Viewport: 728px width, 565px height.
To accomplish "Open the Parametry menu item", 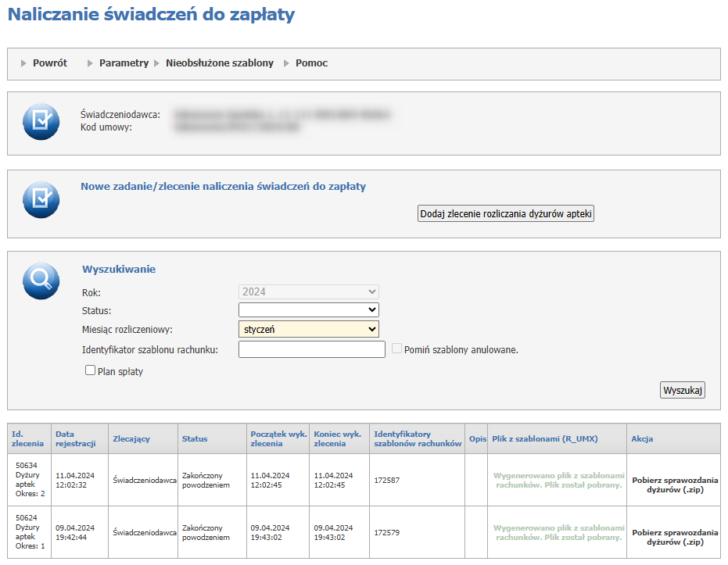I will [x=124, y=63].
